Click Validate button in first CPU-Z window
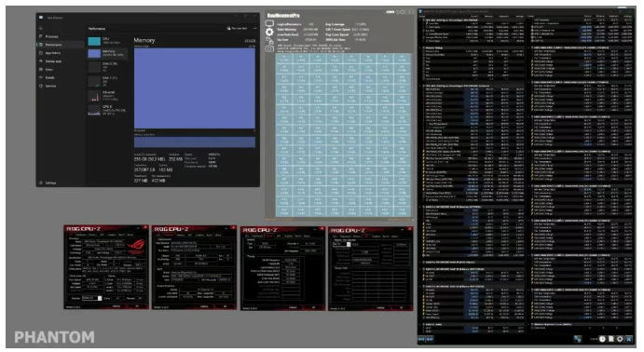Viewport: 644px width, 352px height. point(117,306)
